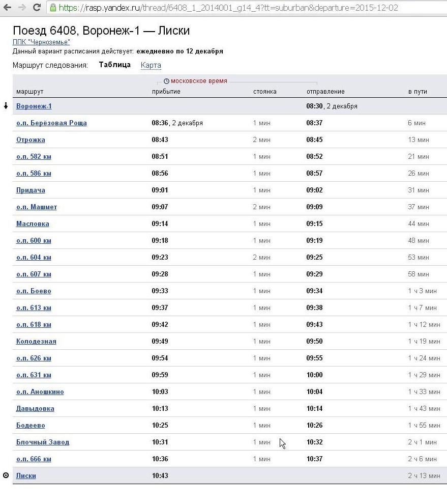Viewport: 447px width, 504px height.
Task: Click the address bar URL field
Action: [229, 8]
